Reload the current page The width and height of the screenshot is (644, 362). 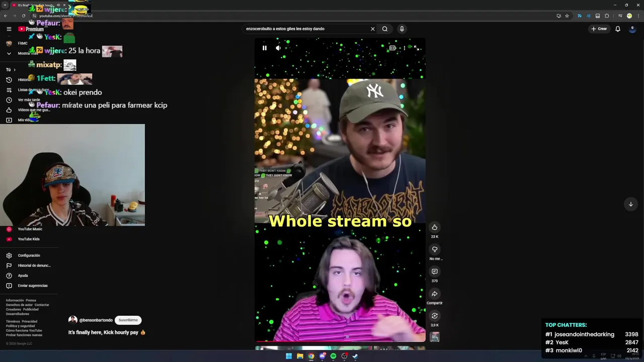[x=23, y=16]
